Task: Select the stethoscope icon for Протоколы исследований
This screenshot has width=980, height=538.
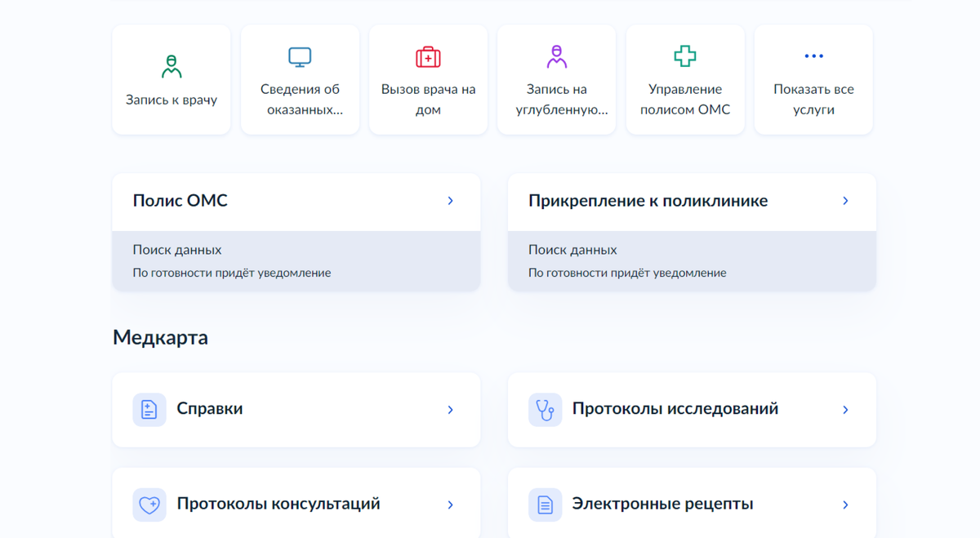Action: click(x=546, y=410)
